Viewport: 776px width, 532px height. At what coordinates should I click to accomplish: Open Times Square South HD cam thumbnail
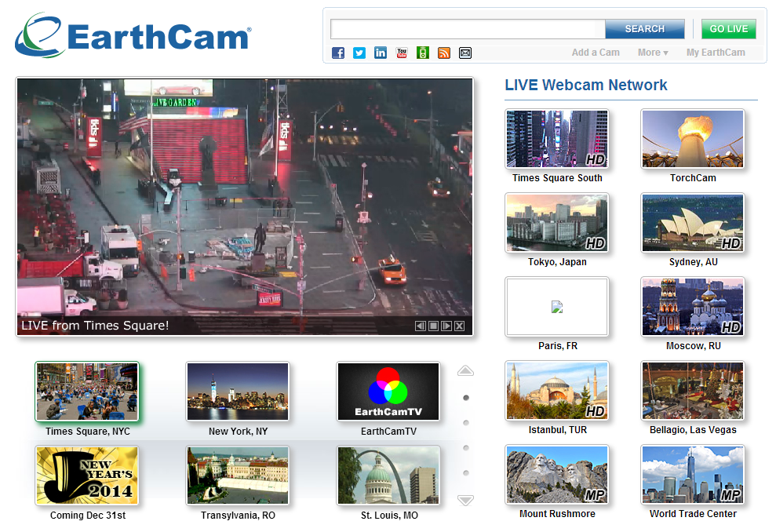pos(557,139)
